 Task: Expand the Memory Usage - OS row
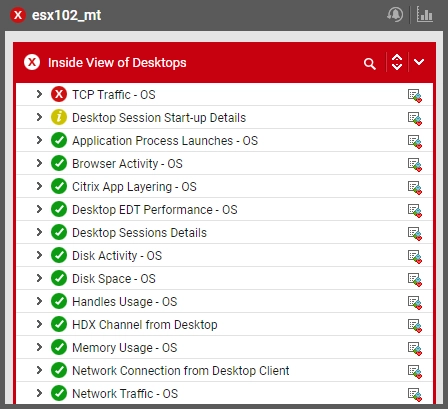click(x=39, y=347)
